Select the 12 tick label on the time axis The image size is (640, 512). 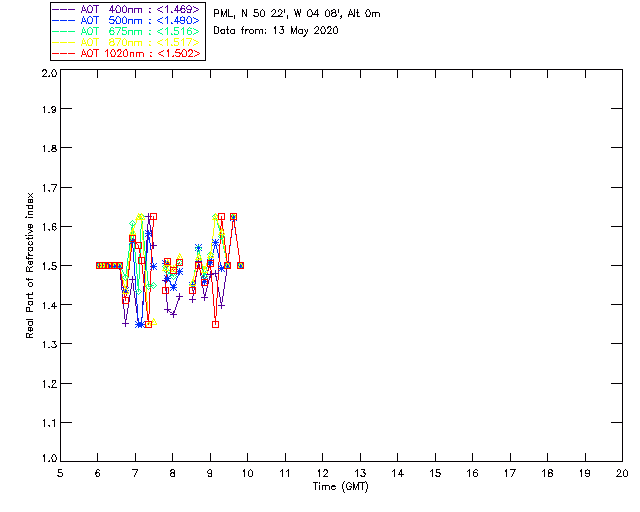point(322,473)
